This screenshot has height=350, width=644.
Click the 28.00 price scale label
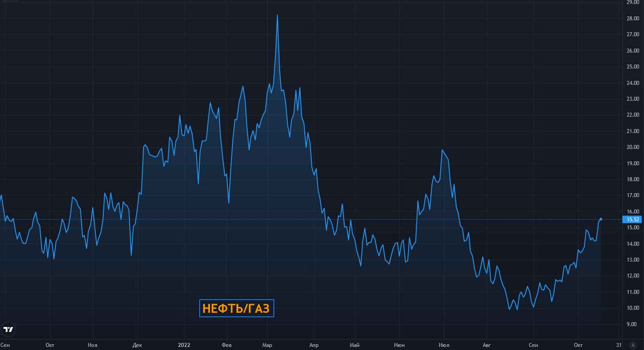click(x=633, y=19)
